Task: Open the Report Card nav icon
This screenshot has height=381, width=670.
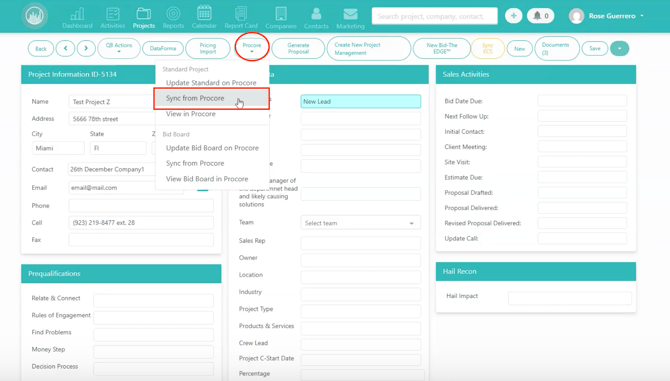Action: [x=241, y=18]
